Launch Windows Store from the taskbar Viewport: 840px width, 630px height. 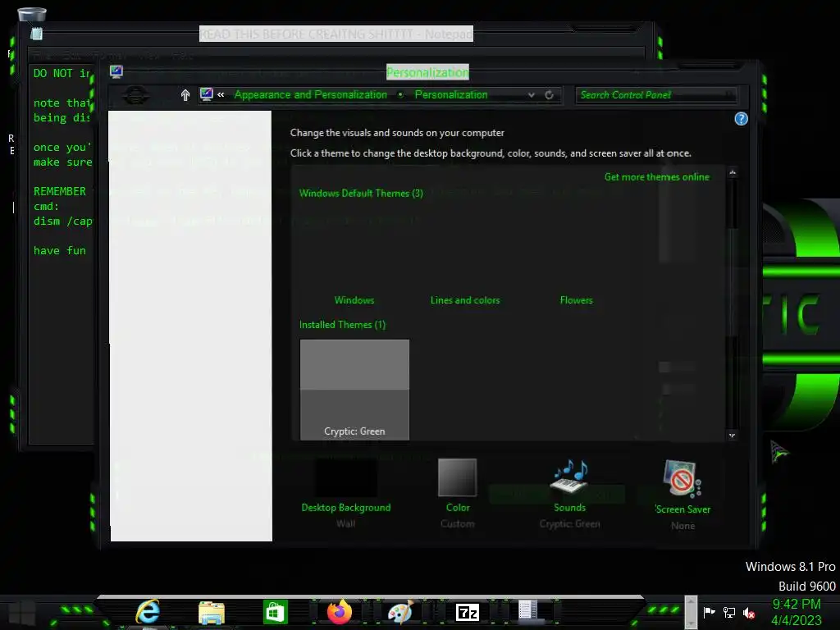(276, 612)
